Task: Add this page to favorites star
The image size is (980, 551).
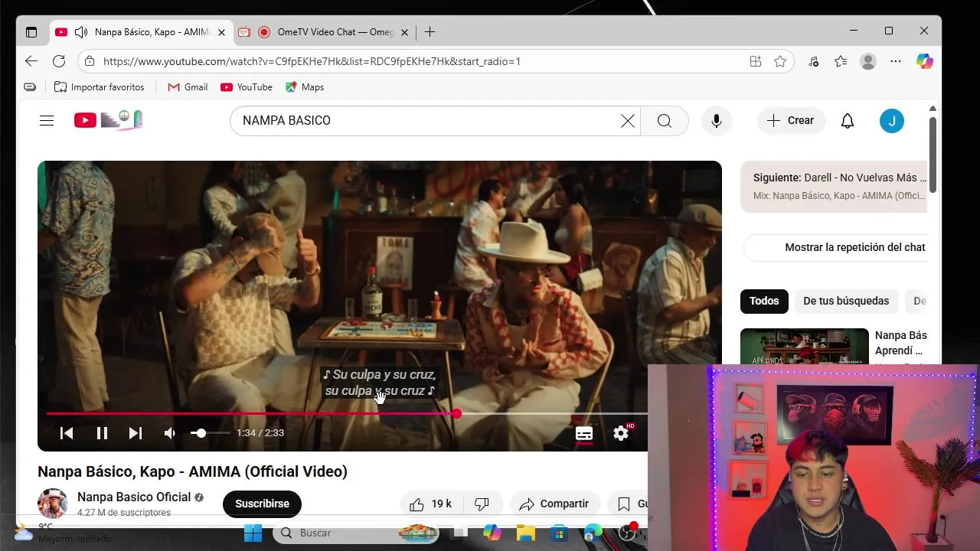Action: point(780,61)
